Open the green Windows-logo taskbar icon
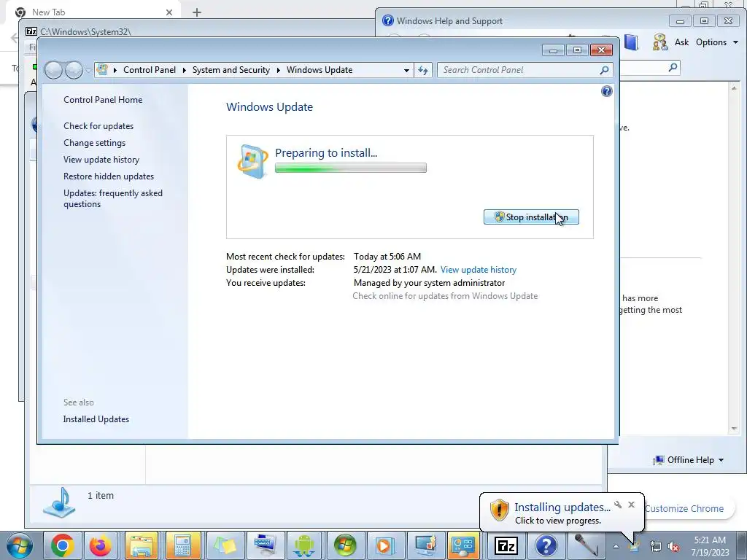This screenshot has width=747, height=560. click(344, 545)
